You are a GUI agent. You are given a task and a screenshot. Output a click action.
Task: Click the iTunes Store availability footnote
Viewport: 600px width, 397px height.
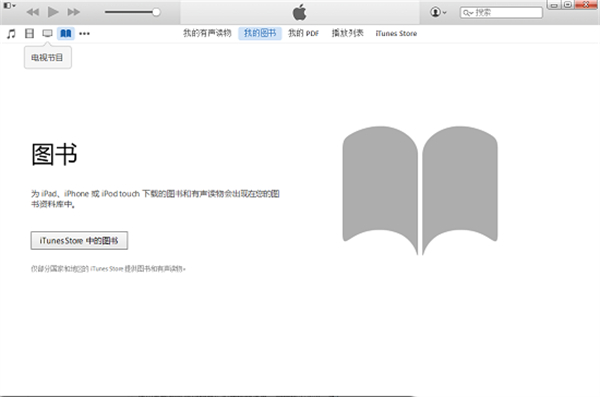[x=108, y=269]
